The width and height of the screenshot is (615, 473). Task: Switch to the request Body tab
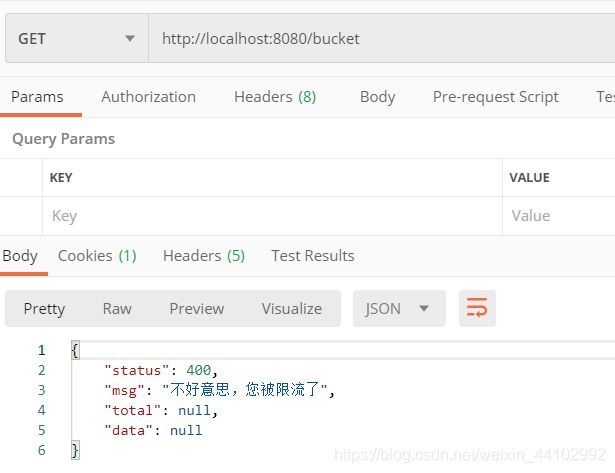click(x=377, y=97)
